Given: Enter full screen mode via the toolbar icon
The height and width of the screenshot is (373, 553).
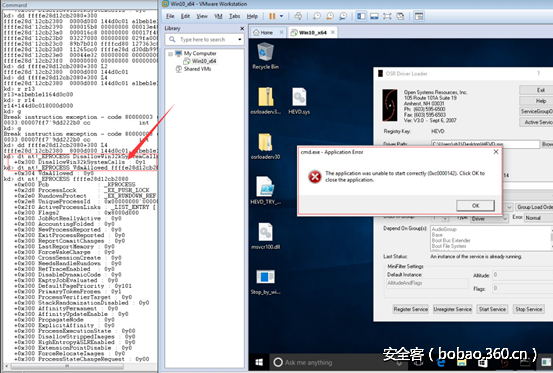Looking at the screenshot, I should coord(387,16).
